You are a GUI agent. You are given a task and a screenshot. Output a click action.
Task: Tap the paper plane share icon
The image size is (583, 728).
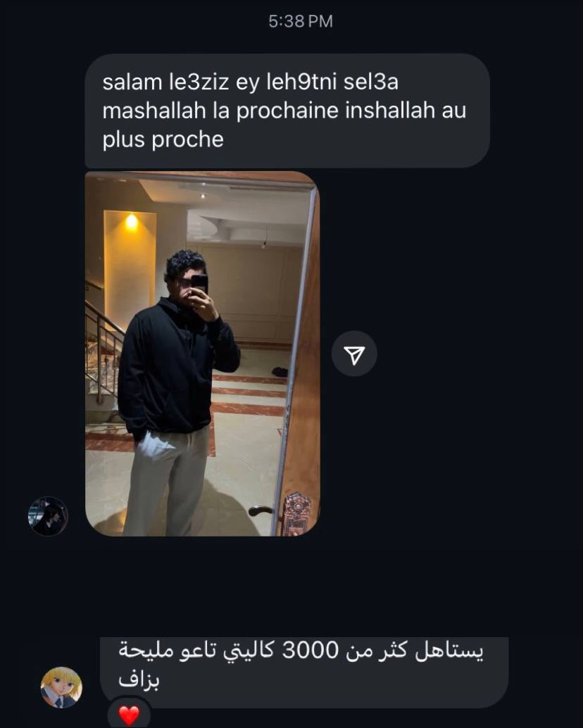pos(354,354)
